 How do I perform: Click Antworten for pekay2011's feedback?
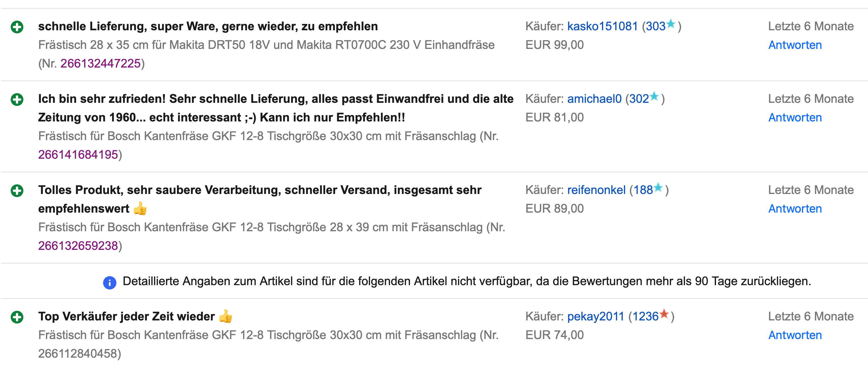(x=795, y=335)
